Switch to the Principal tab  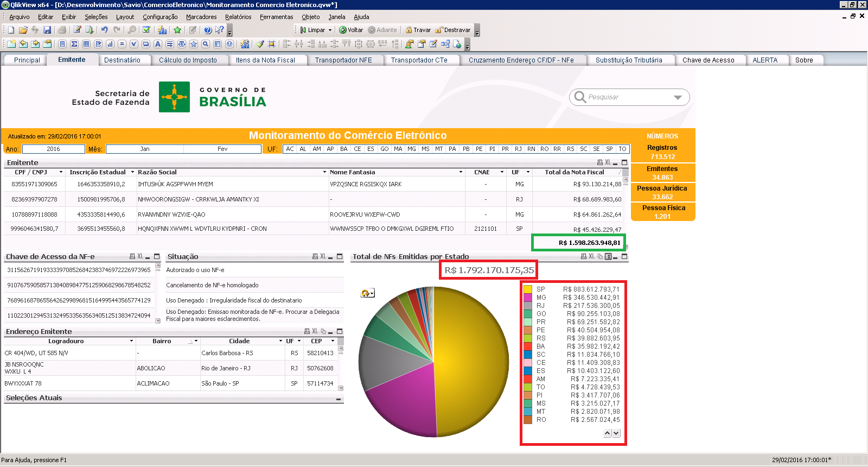(27, 60)
